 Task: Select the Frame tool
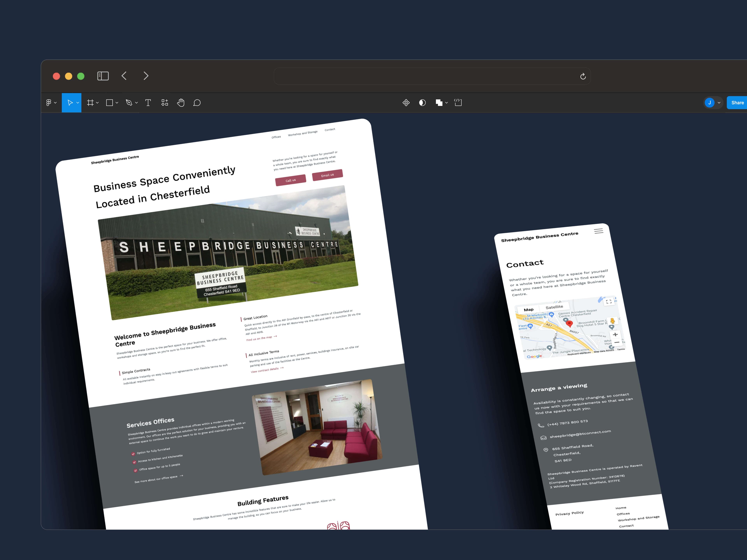coord(90,103)
